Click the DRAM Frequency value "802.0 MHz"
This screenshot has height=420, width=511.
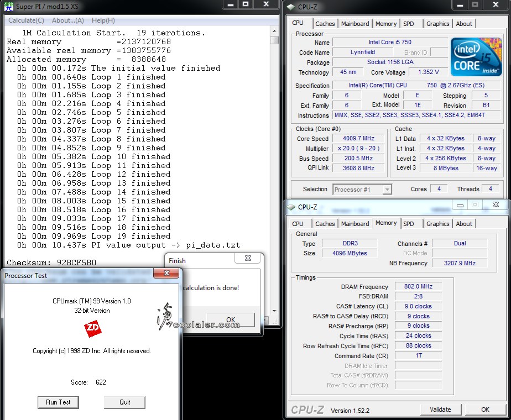418,286
